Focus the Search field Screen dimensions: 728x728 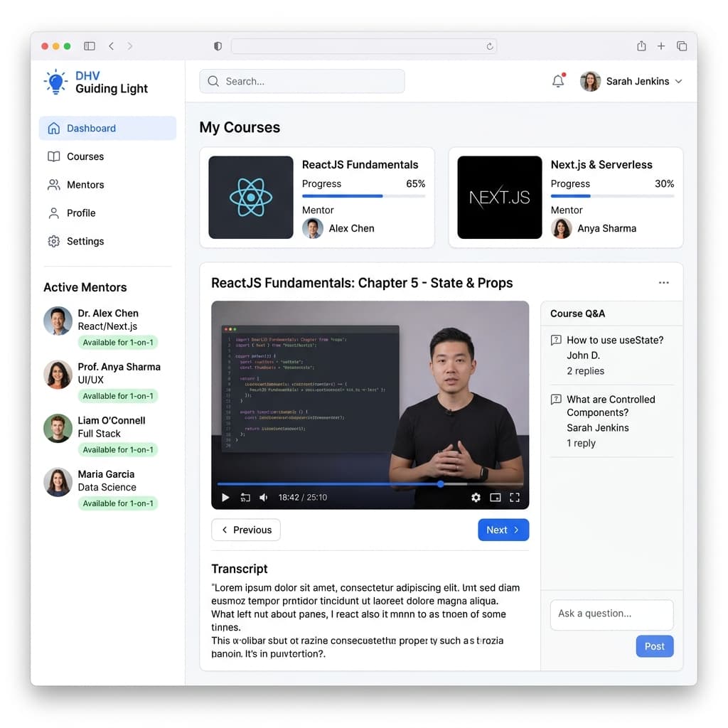click(x=302, y=81)
